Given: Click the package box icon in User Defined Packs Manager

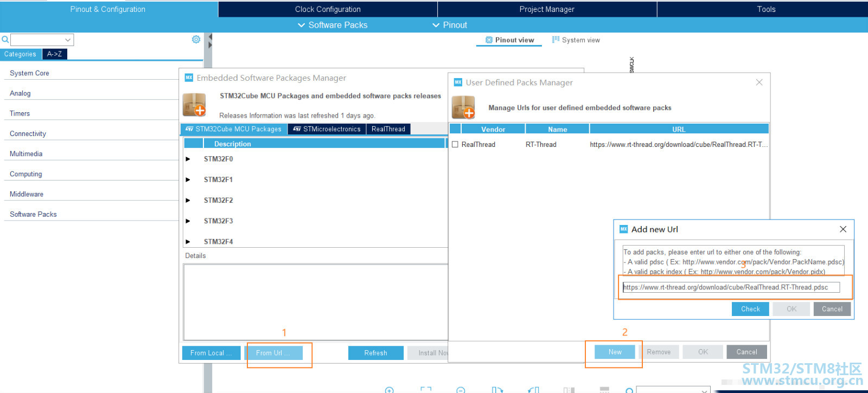Looking at the screenshot, I should tap(463, 107).
